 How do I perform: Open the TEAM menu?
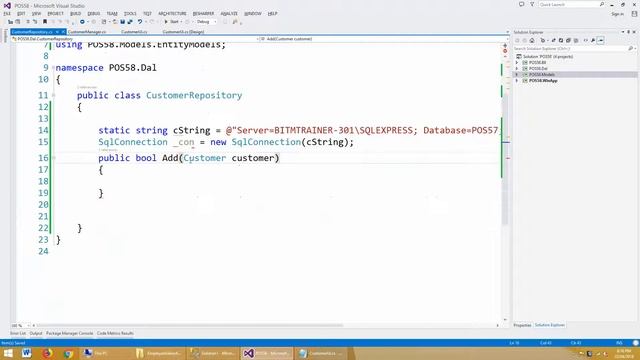click(x=112, y=13)
